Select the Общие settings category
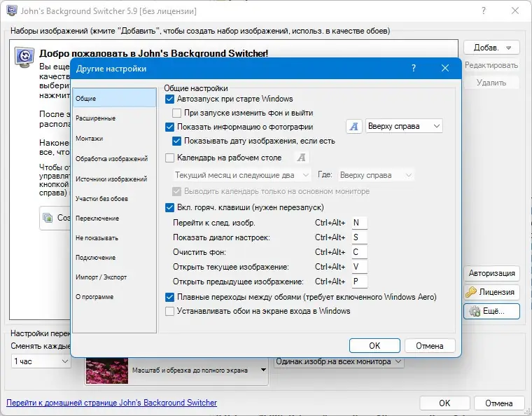This screenshot has width=532, height=416. [114, 99]
